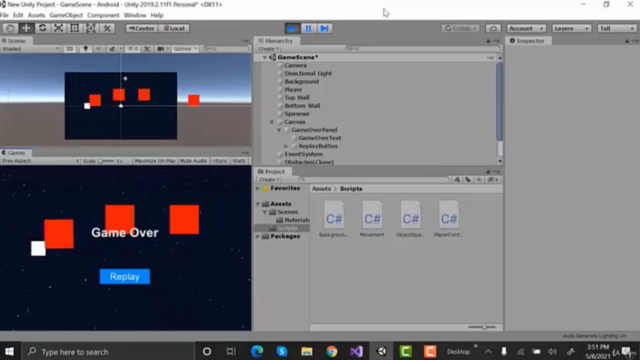Viewport: 640px width, 360px height.
Task: Open custom editor tools icon
Action: (107, 28)
